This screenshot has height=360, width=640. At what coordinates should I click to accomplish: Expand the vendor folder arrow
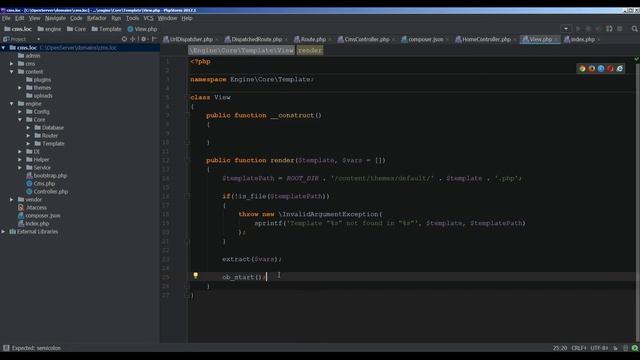[11, 200]
